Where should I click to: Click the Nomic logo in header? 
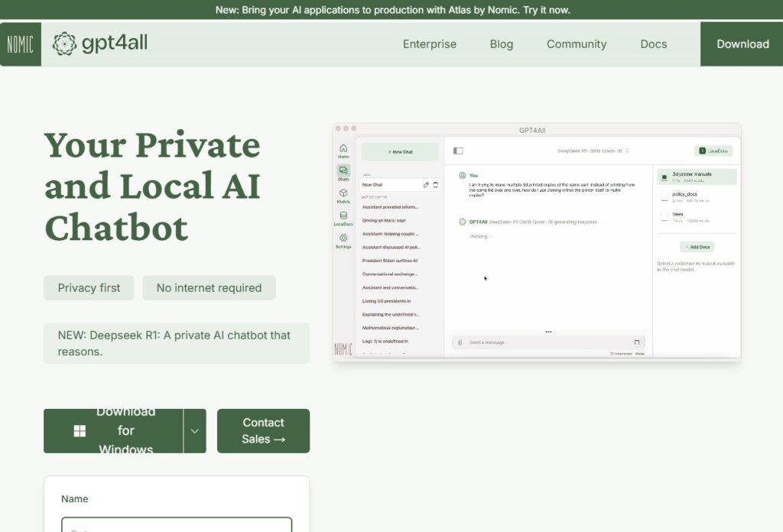point(21,44)
